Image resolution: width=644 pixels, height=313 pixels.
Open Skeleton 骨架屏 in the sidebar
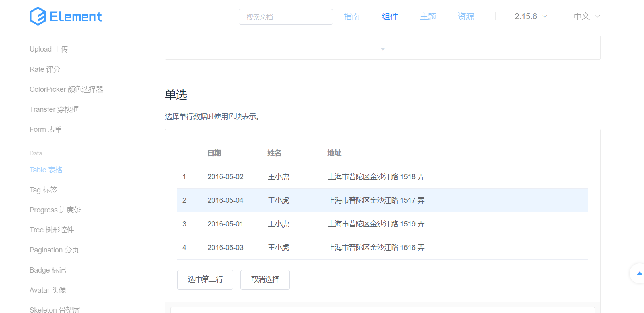point(55,310)
